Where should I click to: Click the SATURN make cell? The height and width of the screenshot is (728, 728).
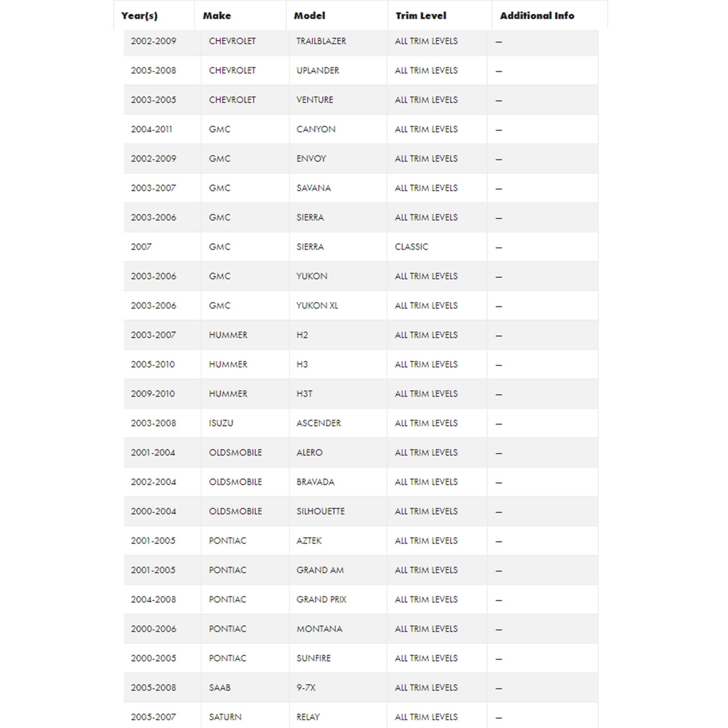[225, 717]
